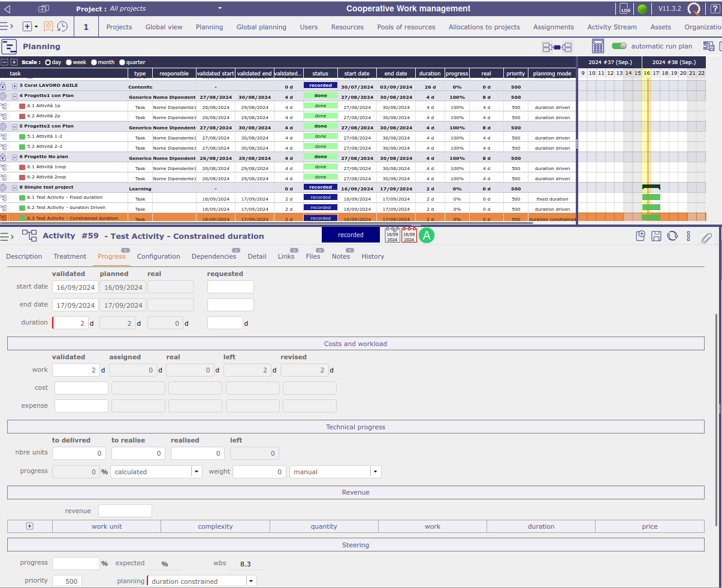This screenshot has height=588, width=722.
Task: Click the Costs and workload section header
Action: [x=355, y=344]
